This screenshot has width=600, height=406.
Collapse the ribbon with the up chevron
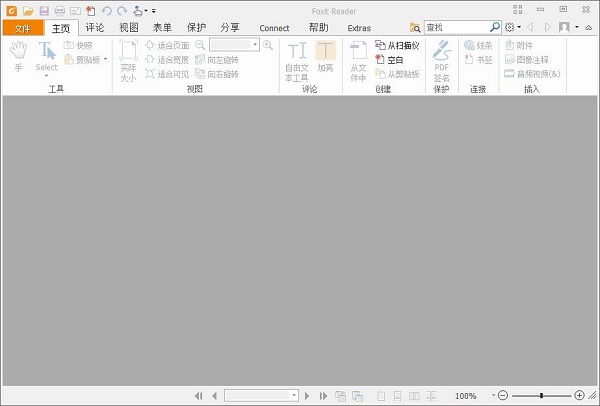point(589,28)
